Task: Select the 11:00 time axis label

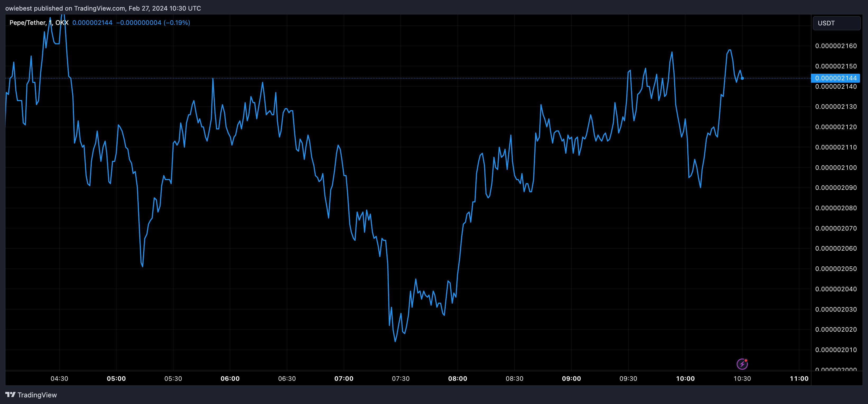Action: tap(799, 378)
